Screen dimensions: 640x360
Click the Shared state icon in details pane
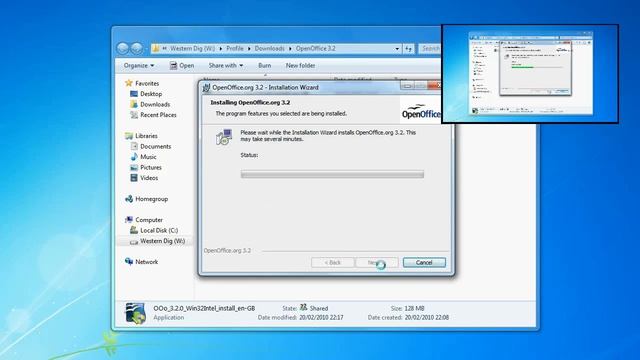pos(303,307)
